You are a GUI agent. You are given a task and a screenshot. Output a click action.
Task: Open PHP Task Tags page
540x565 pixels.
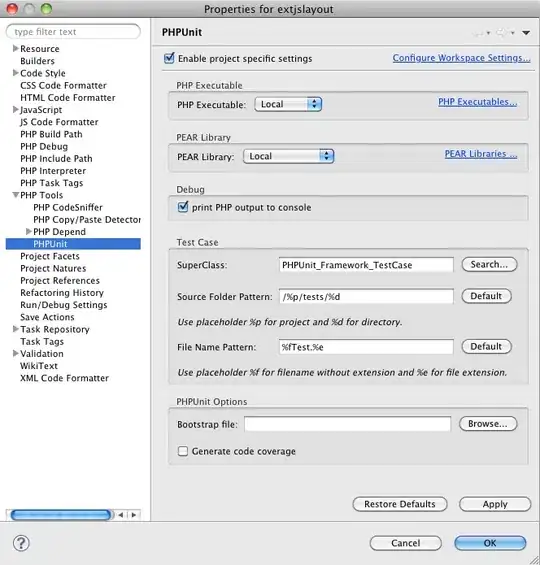coord(52,183)
